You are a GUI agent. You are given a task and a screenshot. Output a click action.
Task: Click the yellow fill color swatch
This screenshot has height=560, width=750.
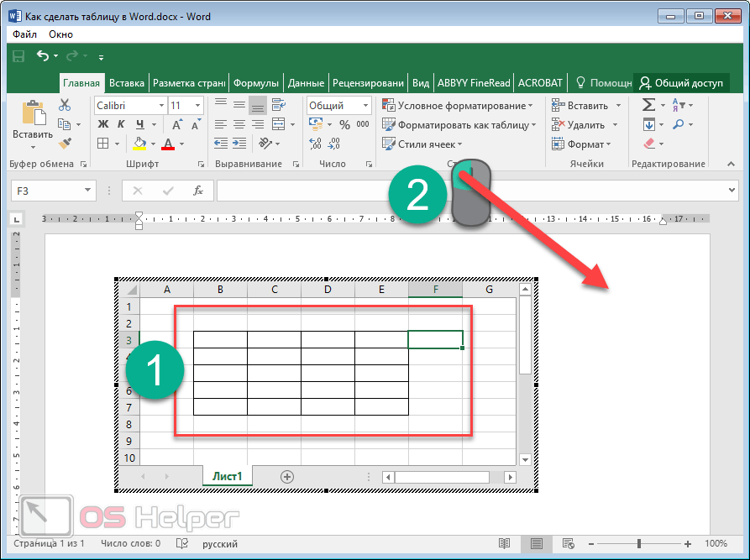[139, 144]
